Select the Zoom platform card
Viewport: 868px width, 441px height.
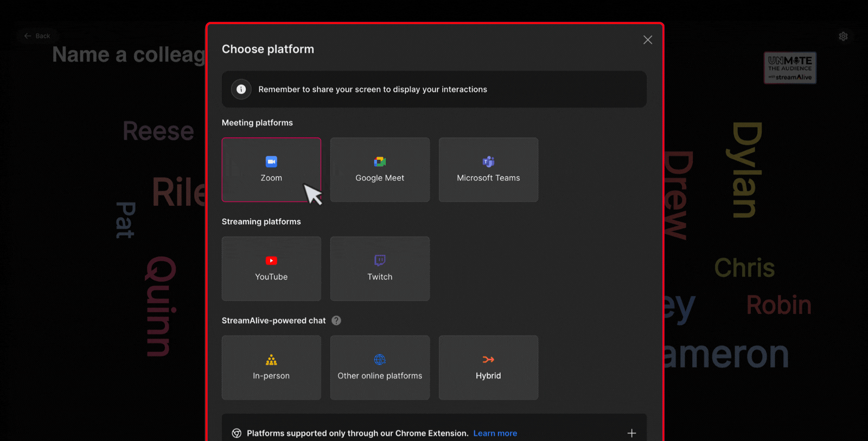271,169
